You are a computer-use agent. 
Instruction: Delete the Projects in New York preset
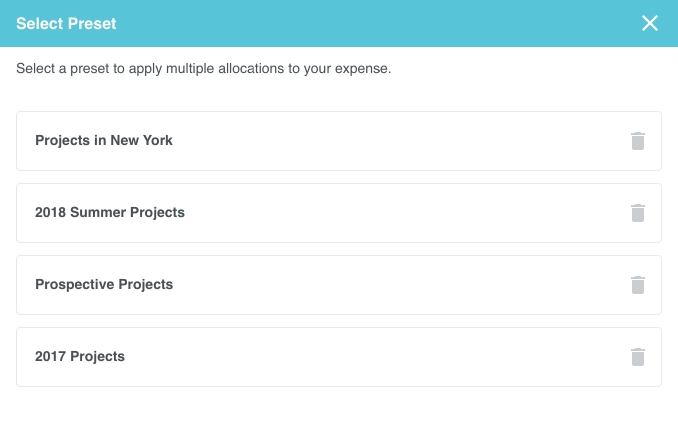(x=638, y=141)
